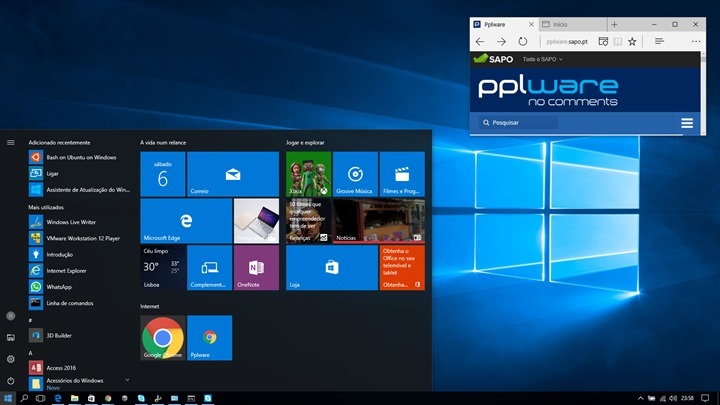720x405 pixels.
Task: Open File Explorer from Start sidebar
Action: pos(11,338)
